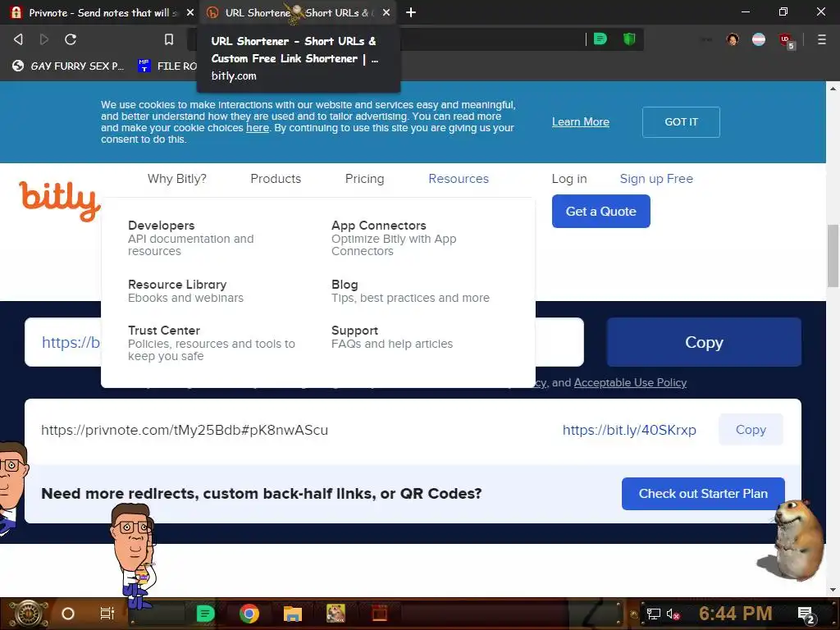Image resolution: width=840 pixels, height=630 pixels.
Task: Reload the current page
Action: tap(71, 39)
